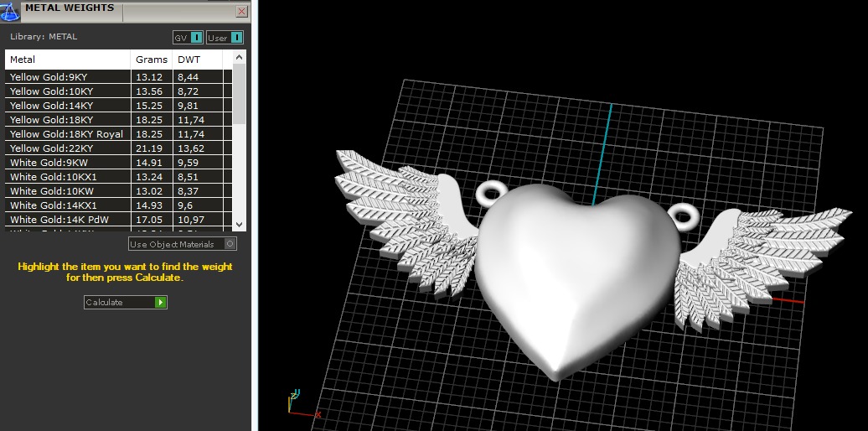This screenshot has height=431, width=868.
Task: Click the left bail ring on heart
Action: [492, 192]
